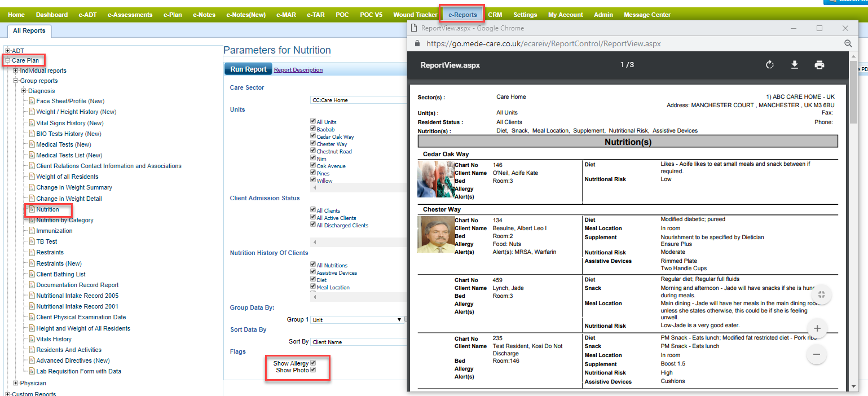Zoom out of the PDF report
The width and height of the screenshot is (868, 396).
[816, 354]
